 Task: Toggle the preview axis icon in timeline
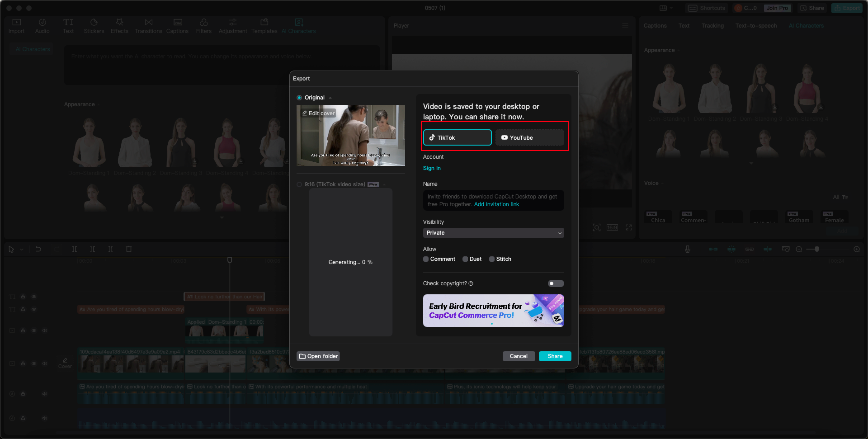pyautogui.click(x=768, y=249)
